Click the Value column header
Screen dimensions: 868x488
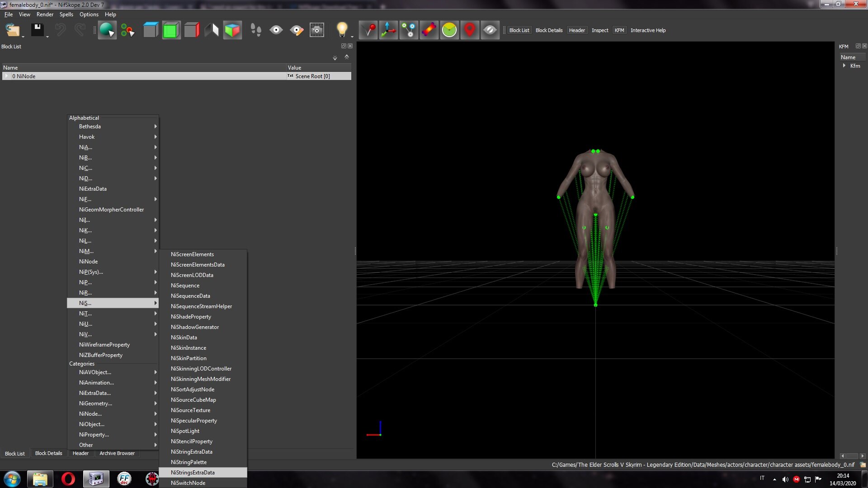(319, 67)
